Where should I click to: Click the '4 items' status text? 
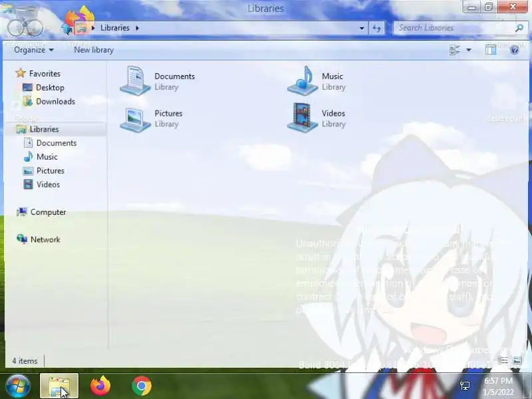tap(25, 361)
